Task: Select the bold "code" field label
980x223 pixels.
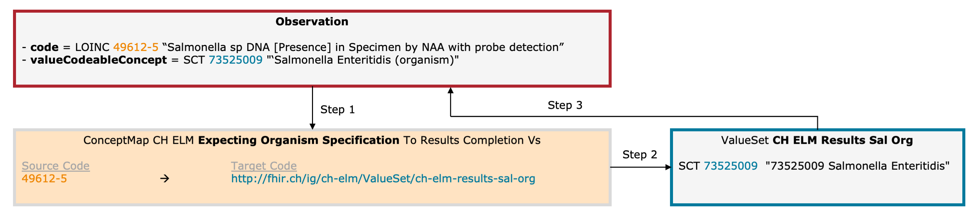Action: point(45,47)
